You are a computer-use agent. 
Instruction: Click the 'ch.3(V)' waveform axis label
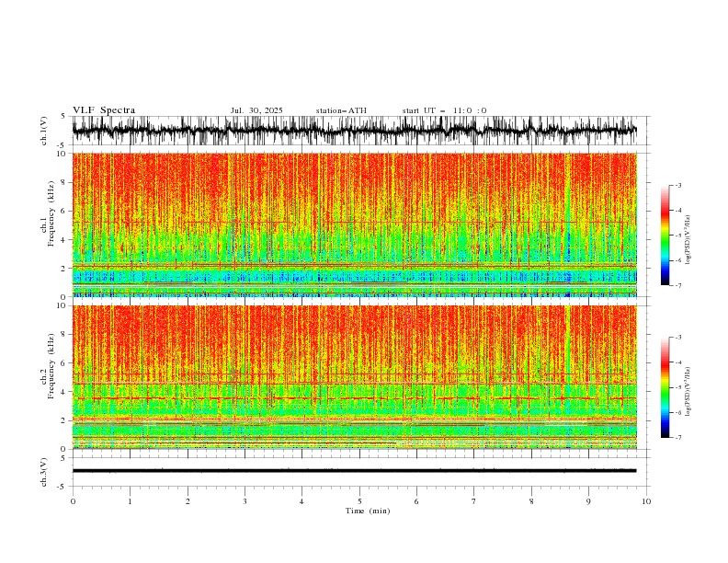[44, 472]
